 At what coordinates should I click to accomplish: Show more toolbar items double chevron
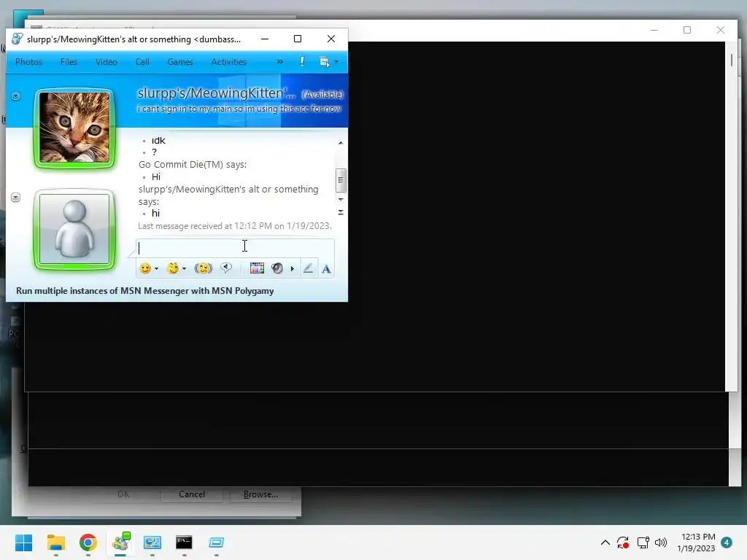click(x=279, y=62)
